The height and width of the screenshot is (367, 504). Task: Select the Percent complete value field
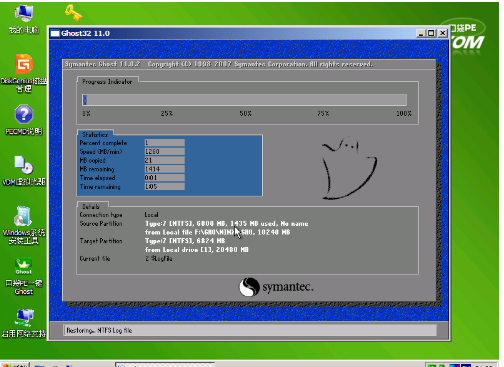click(165, 143)
